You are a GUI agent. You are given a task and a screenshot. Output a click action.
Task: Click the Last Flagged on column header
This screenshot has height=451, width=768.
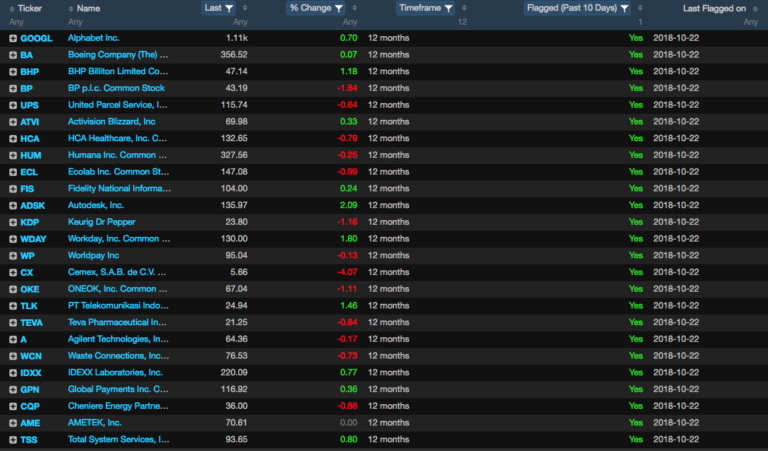click(714, 8)
